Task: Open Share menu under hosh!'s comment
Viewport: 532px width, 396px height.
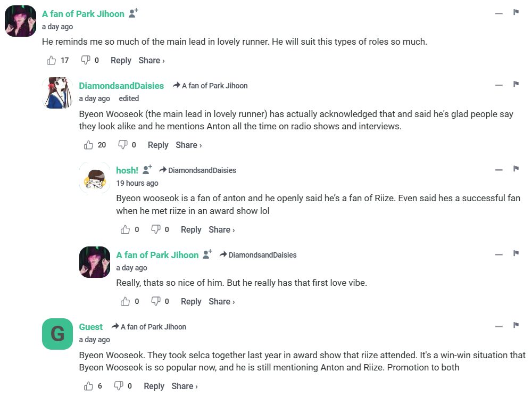Action: coord(221,230)
